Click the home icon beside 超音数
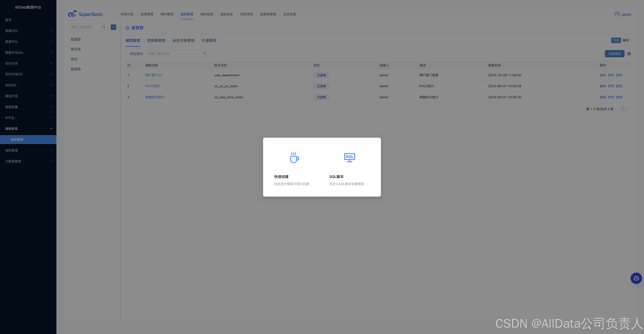This screenshot has width=644, height=334. point(128,28)
